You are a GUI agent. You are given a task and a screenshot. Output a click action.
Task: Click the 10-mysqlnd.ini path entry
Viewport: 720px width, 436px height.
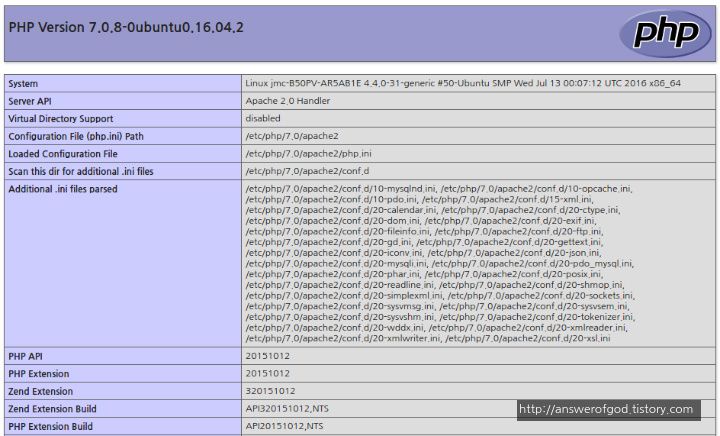[x=342, y=189]
